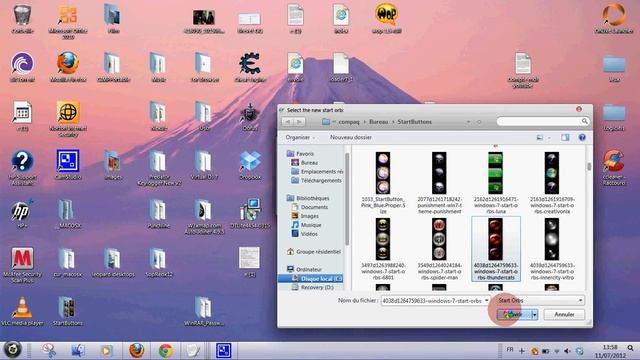Viewport: 640px width, 360px height.
Task: Click the Ouvrir button in the dialog
Action: pos(514,314)
